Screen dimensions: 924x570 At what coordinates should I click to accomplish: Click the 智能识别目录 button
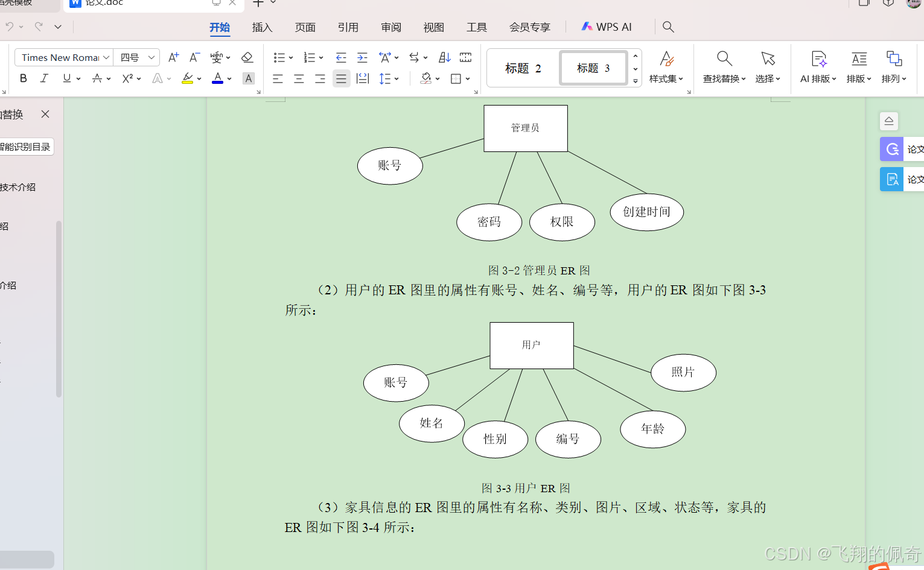[x=25, y=147]
